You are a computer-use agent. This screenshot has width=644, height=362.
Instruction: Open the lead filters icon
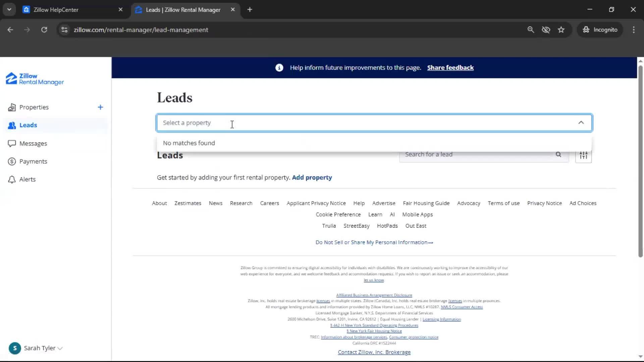point(583,155)
